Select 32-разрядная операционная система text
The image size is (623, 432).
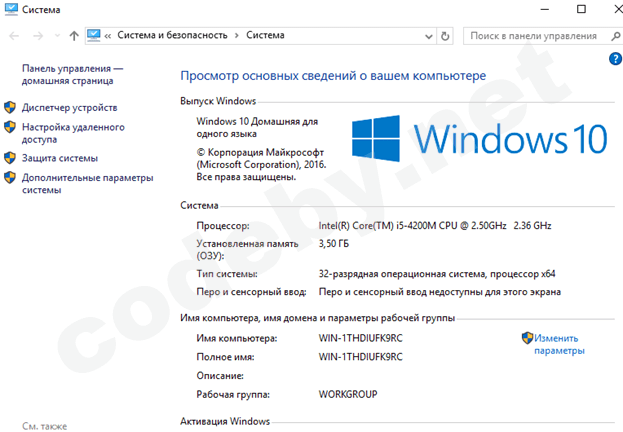[437, 274]
